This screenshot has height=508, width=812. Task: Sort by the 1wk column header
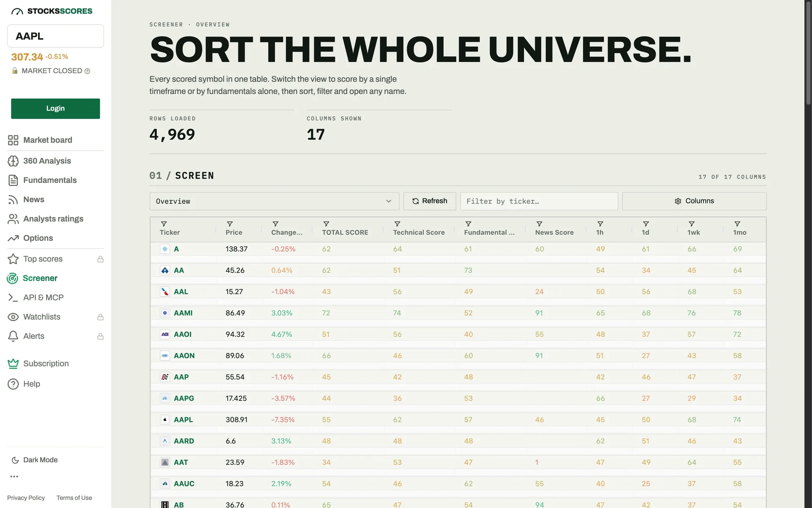(694, 232)
